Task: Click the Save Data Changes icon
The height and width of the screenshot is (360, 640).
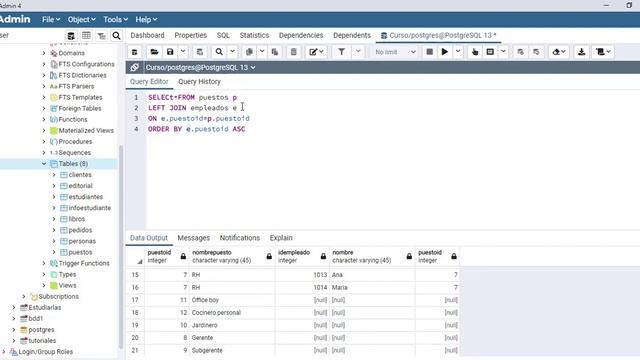Action: click(200, 52)
